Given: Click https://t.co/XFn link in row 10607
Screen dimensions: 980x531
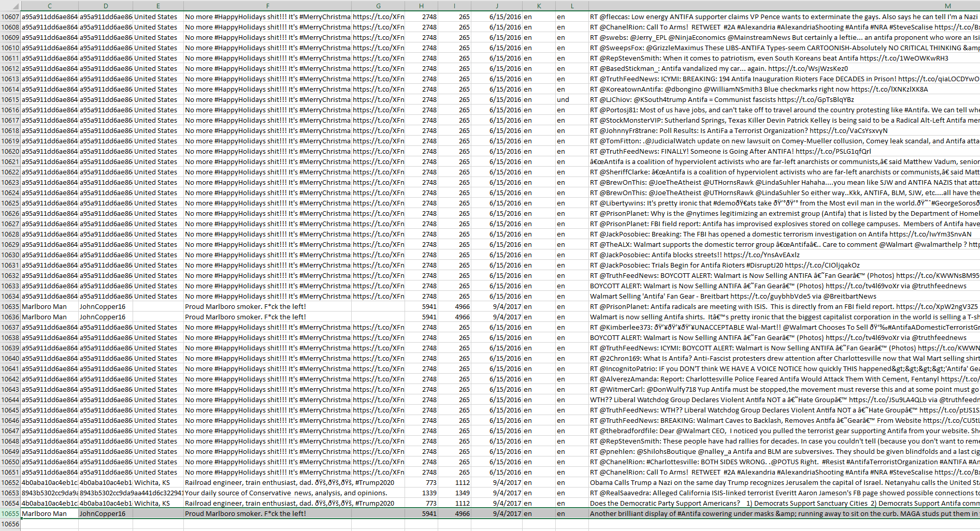Looking at the screenshot, I should pyautogui.click(x=378, y=17).
